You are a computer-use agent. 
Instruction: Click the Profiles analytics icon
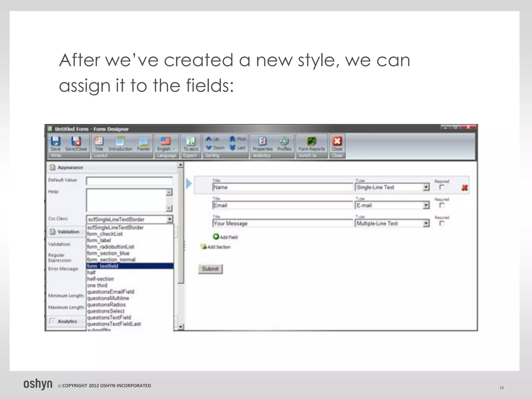[x=284, y=142]
